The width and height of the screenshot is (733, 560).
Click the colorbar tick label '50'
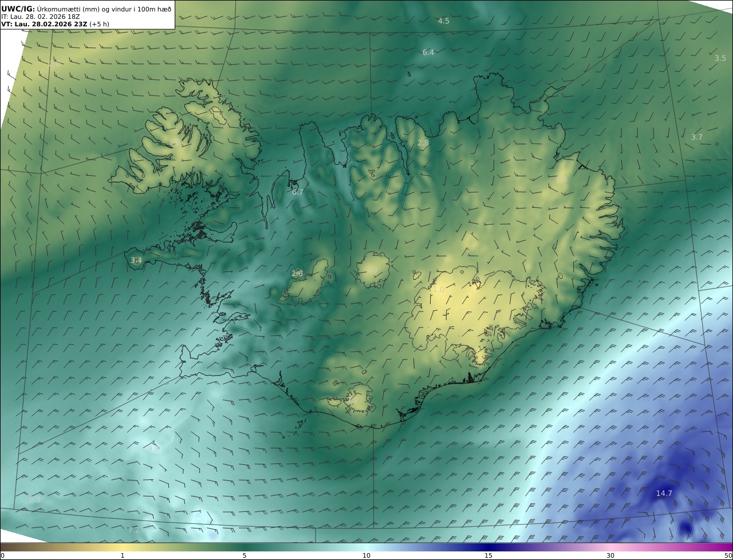(x=728, y=555)
